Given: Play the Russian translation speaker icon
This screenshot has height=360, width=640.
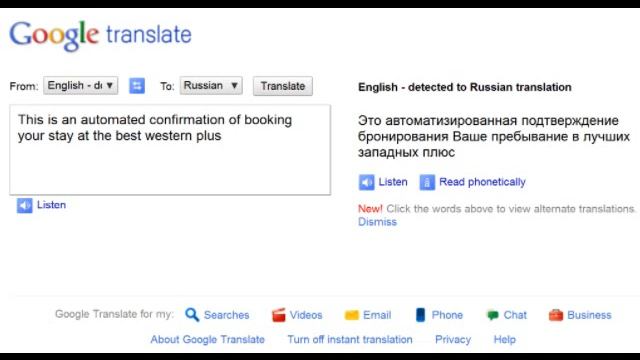Looking at the screenshot, I should tap(366, 182).
